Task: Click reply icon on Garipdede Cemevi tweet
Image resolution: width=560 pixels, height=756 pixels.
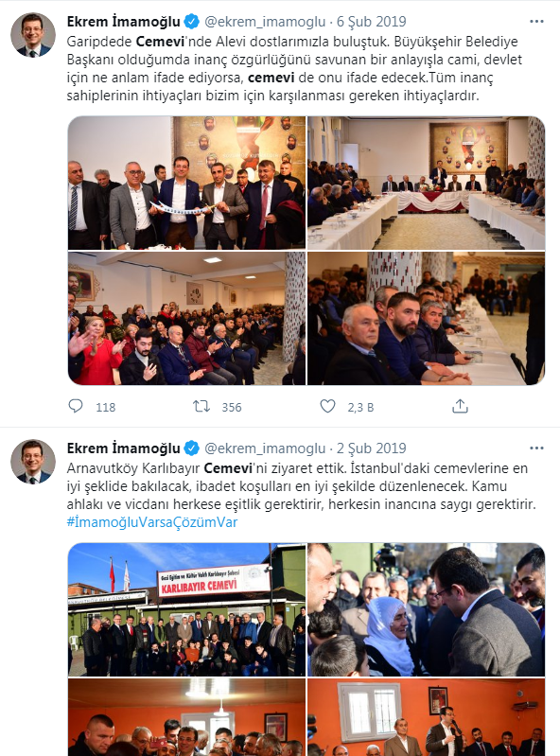Action: coord(76,407)
